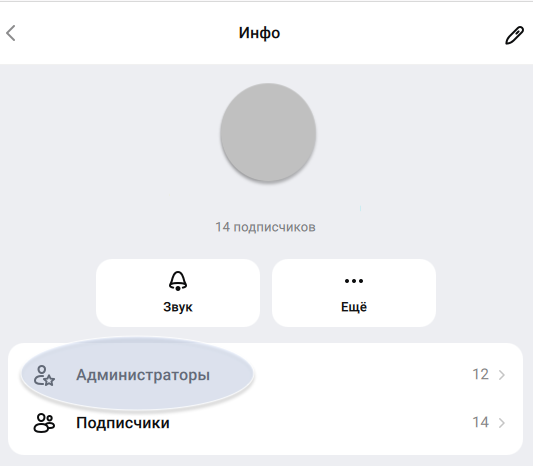
Task: Open edit mode with the pencil icon
Action: click(514, 35)
